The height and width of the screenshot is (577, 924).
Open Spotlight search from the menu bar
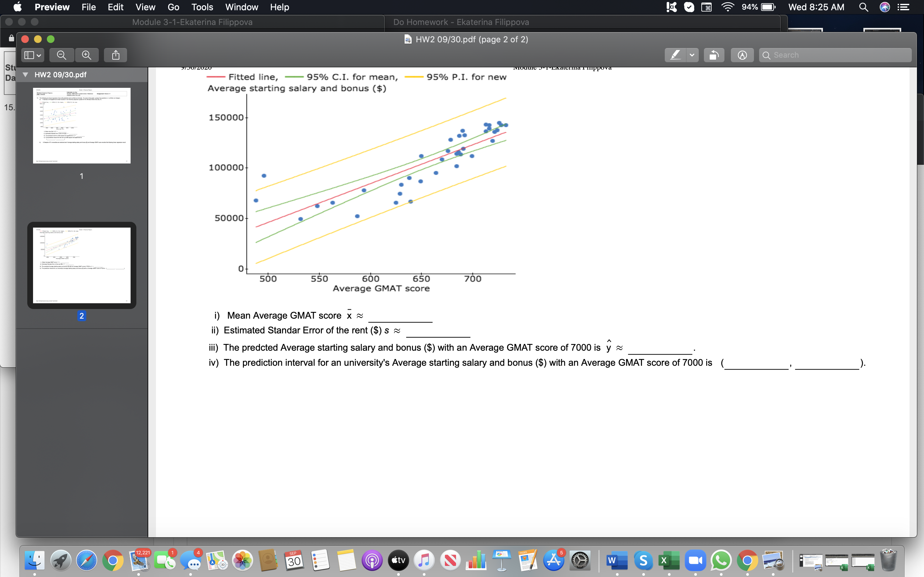(864, 7)
